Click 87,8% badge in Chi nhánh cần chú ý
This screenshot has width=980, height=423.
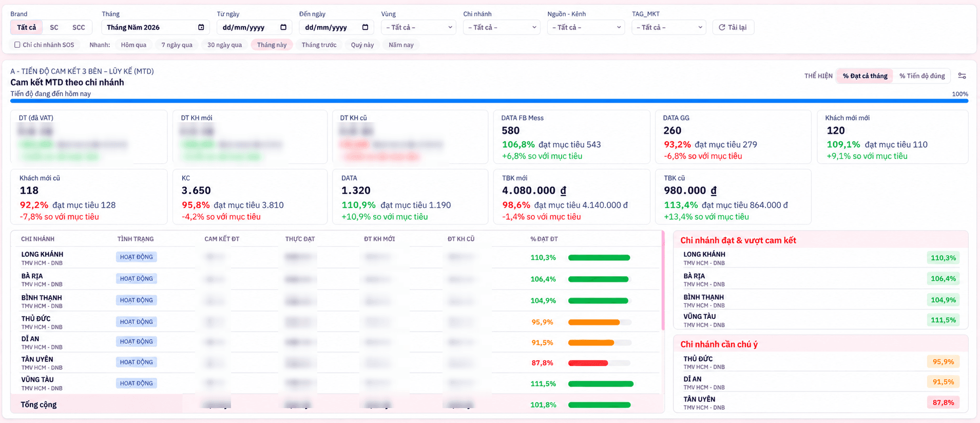[943, 402]
